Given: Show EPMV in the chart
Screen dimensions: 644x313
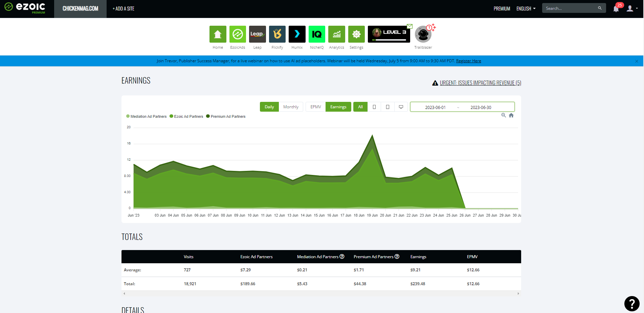Looking at the screenshot, I should click(316, 107).
